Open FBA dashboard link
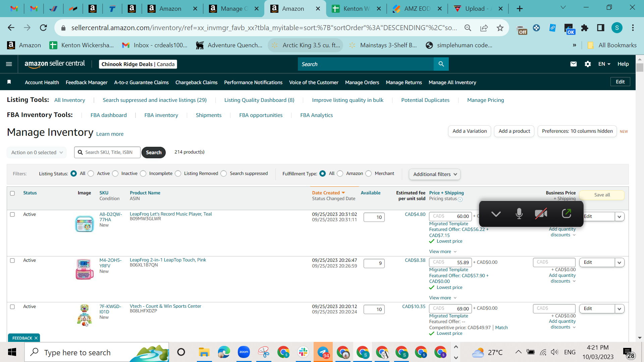Screen dimensions: 644x362 [109, 115]
